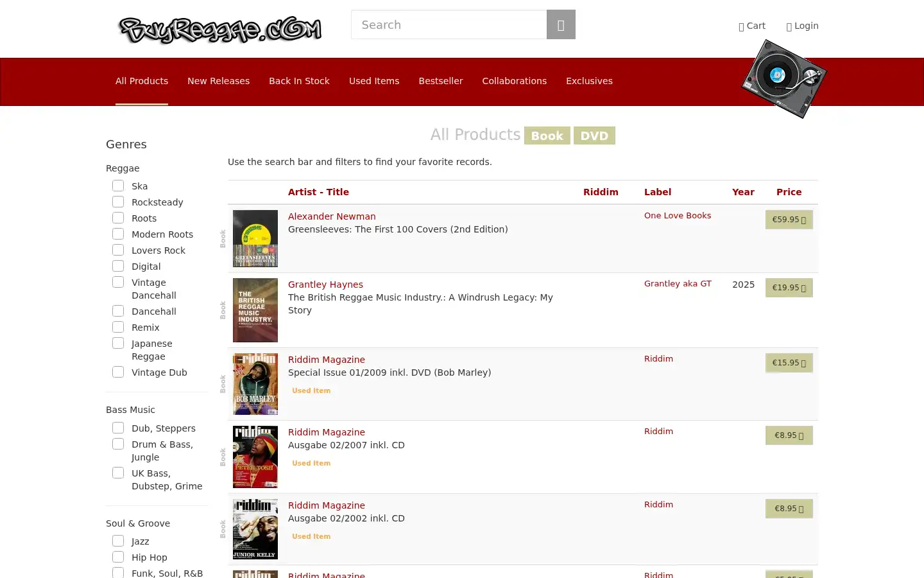Select the Digital genre checkbox
Image resolution: width=924 pixels, height=578 pixels.
118,266
